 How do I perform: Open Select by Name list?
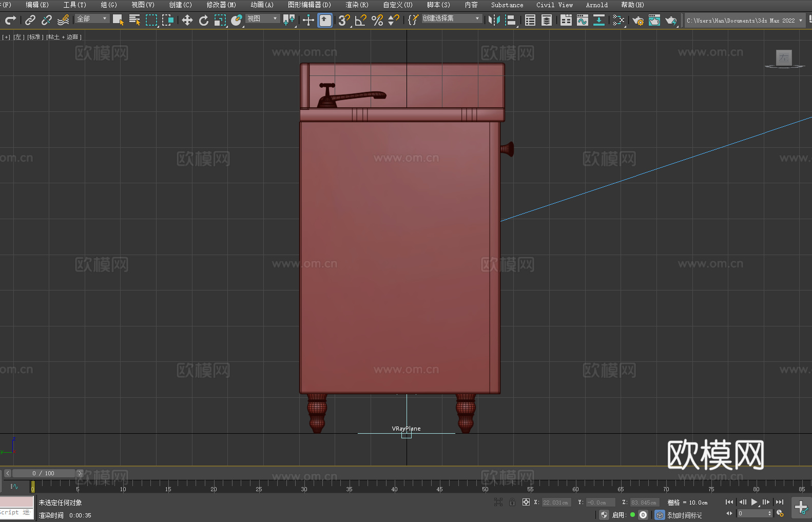[135, 20]
